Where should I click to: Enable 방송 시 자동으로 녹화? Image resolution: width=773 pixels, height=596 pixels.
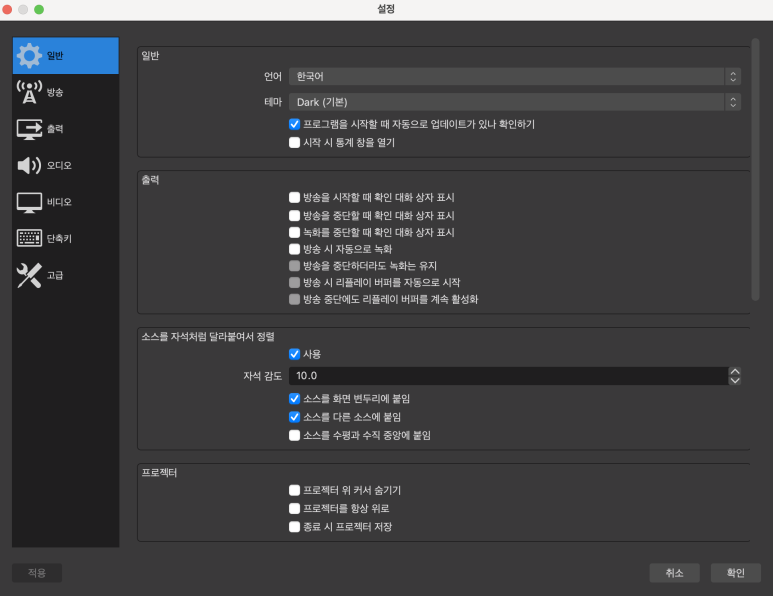pos(294,249)
